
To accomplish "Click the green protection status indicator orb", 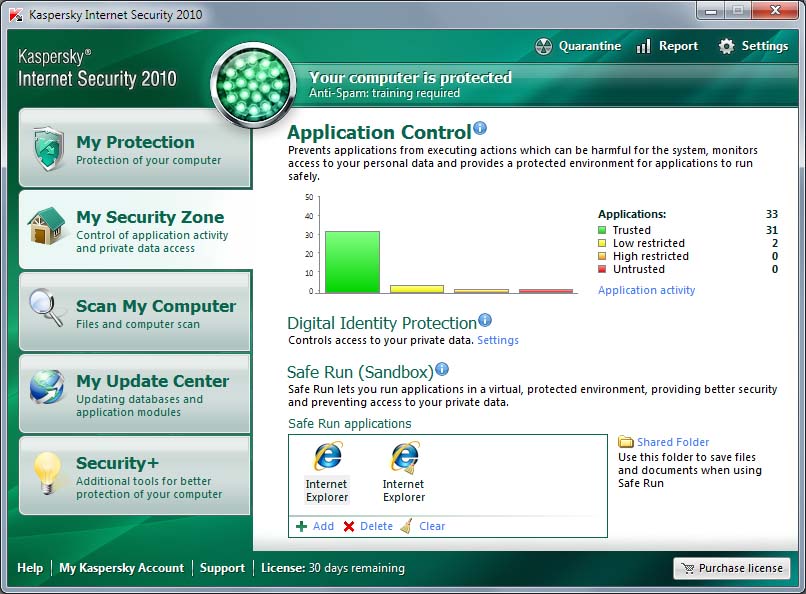I will (x=253, y=85).
